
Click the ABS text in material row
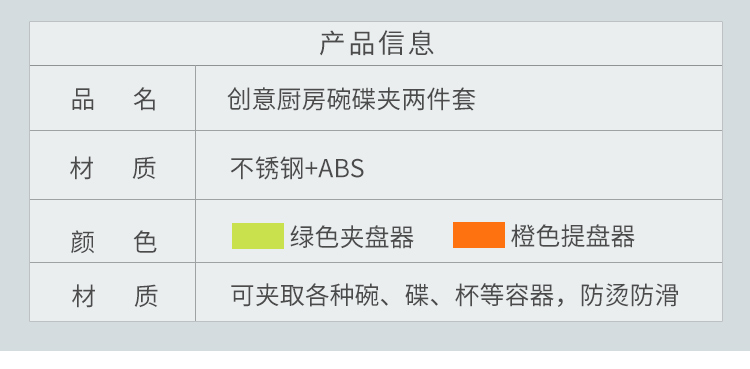click(x=341, y=169)
